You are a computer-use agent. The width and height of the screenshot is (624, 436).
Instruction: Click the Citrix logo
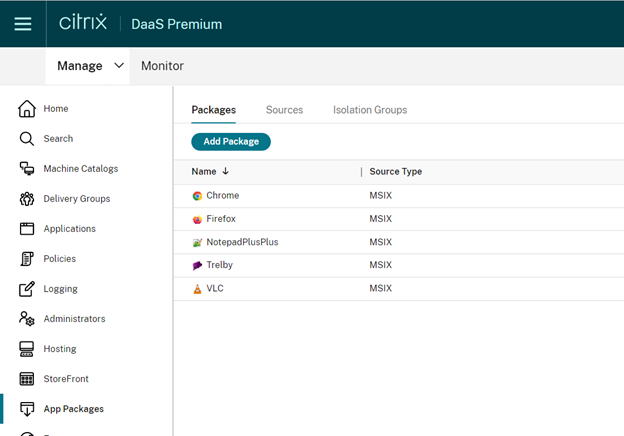(83, 22)
